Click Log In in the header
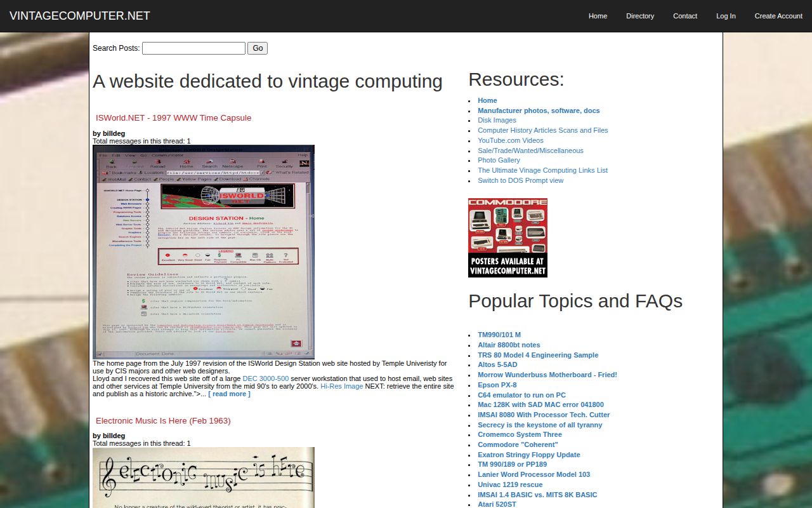The height and width of the screenshot is (508, 812). (x=726, y=16)
